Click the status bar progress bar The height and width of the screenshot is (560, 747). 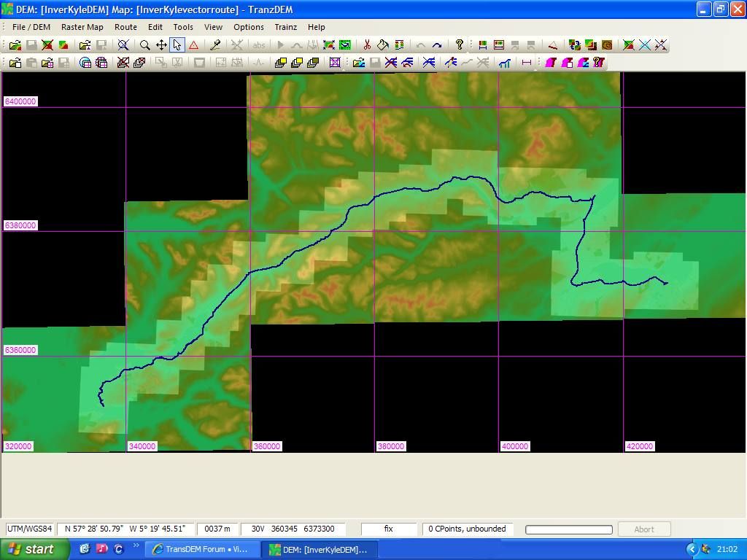click(569, 529)
